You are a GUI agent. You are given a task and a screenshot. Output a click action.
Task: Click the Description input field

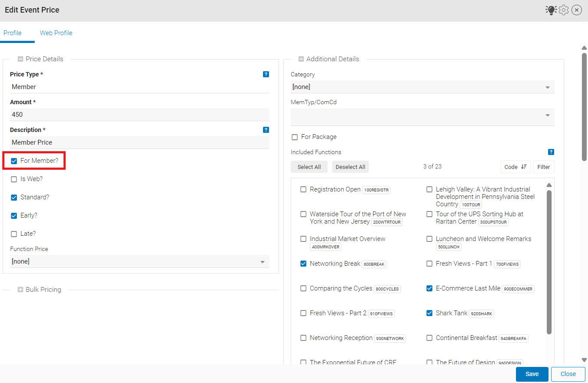click(x=140, y=142)
